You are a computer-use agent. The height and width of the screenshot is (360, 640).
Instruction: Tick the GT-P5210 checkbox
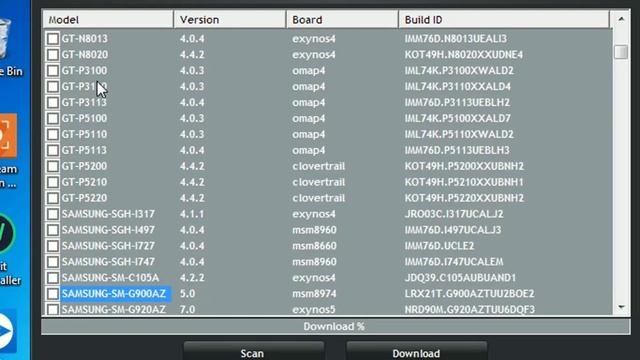(53, 182)
